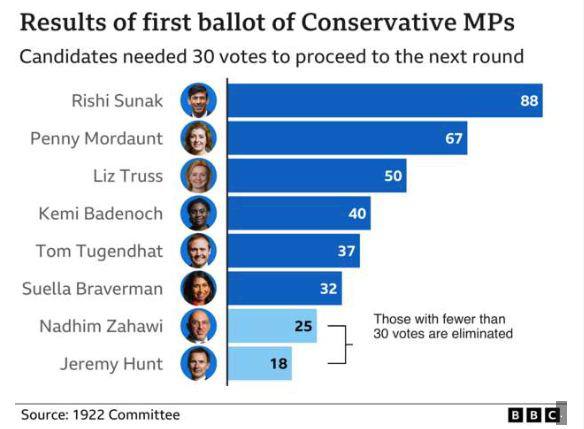Click Suella Braverman's portrait
Screen dimensions: 584x429
coord(199,288)
